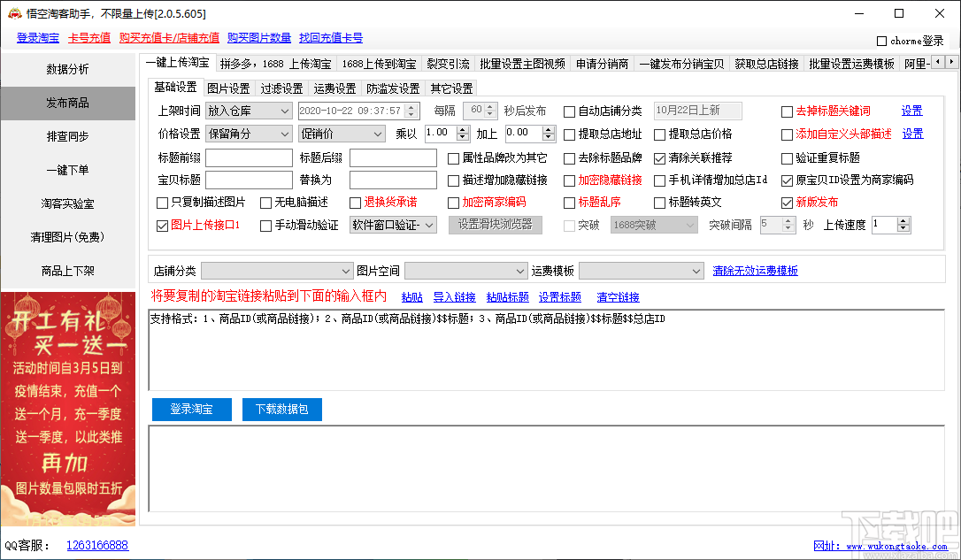
Task: Toggle chorme登录 checkbox
Action: pos(882,41)
